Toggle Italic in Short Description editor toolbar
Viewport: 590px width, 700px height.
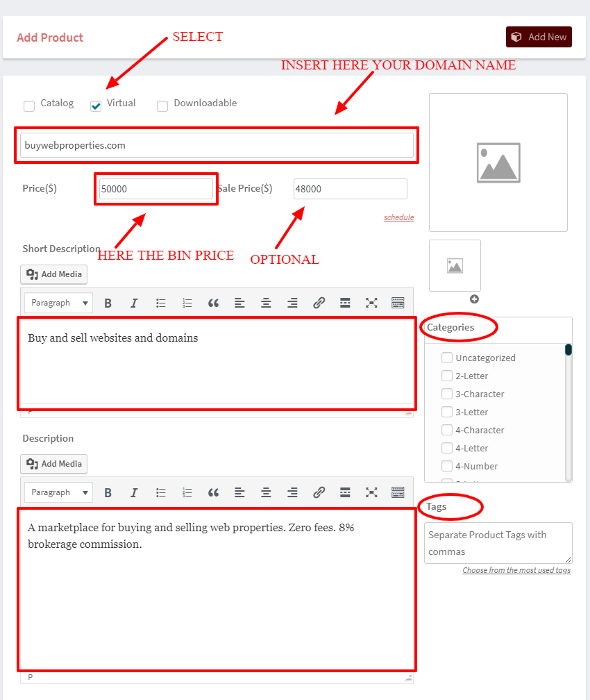134,303
